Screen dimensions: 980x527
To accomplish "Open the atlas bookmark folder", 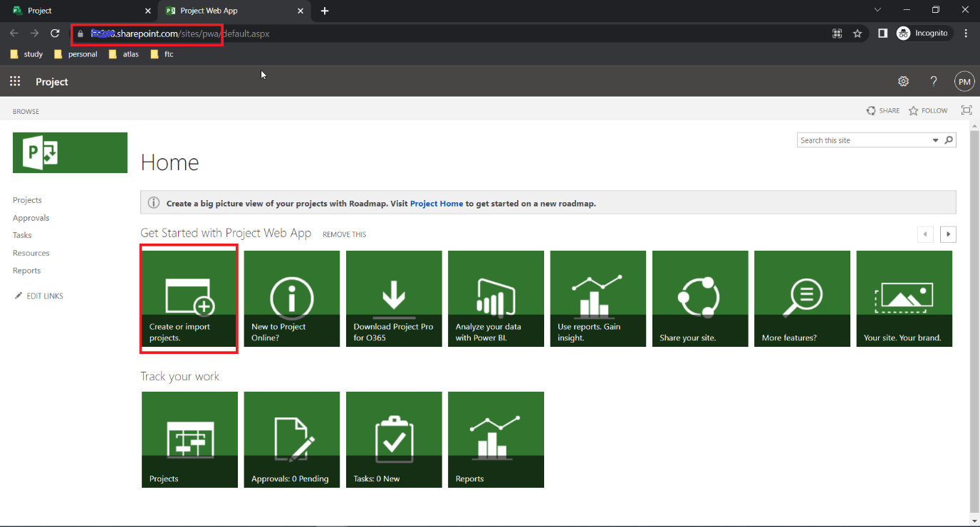I will click(x=123, y=54).
